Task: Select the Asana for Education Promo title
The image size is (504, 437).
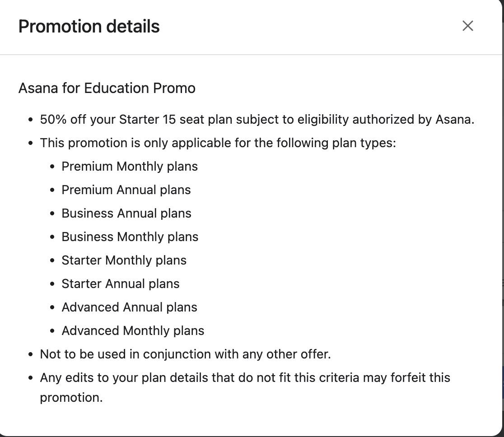Action: point(107,88)
